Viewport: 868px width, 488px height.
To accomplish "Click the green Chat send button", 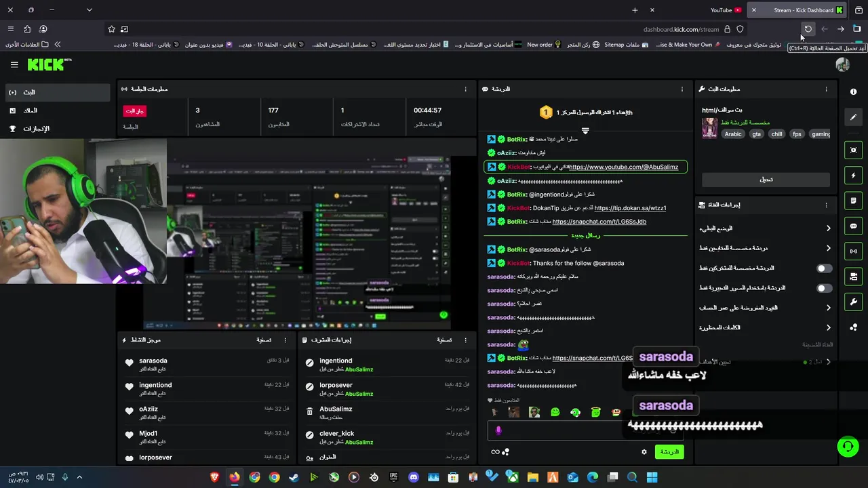I will pos(669,451).
